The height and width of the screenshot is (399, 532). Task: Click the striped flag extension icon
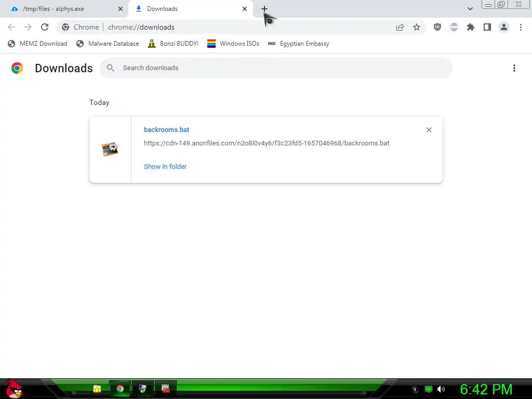(454, 27)
